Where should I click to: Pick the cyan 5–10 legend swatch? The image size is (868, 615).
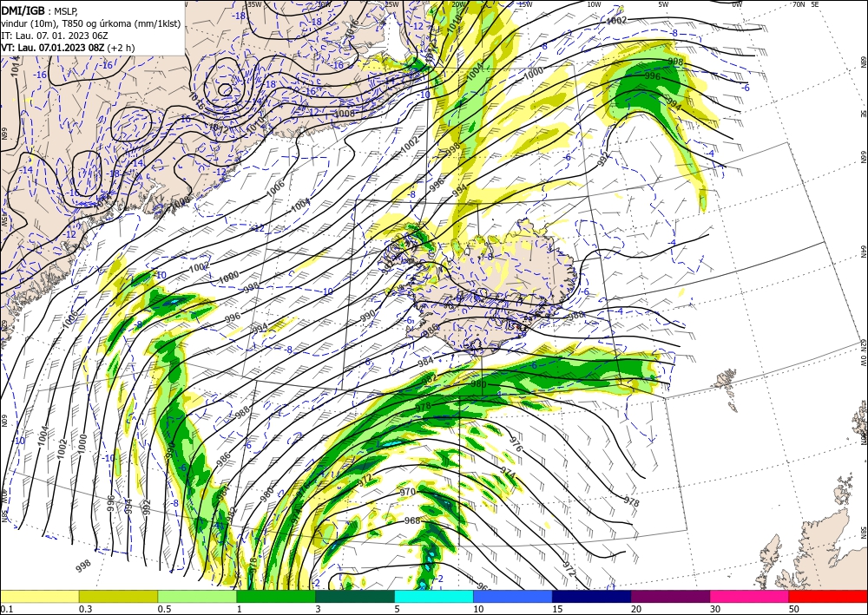click(x=434, y=596)
